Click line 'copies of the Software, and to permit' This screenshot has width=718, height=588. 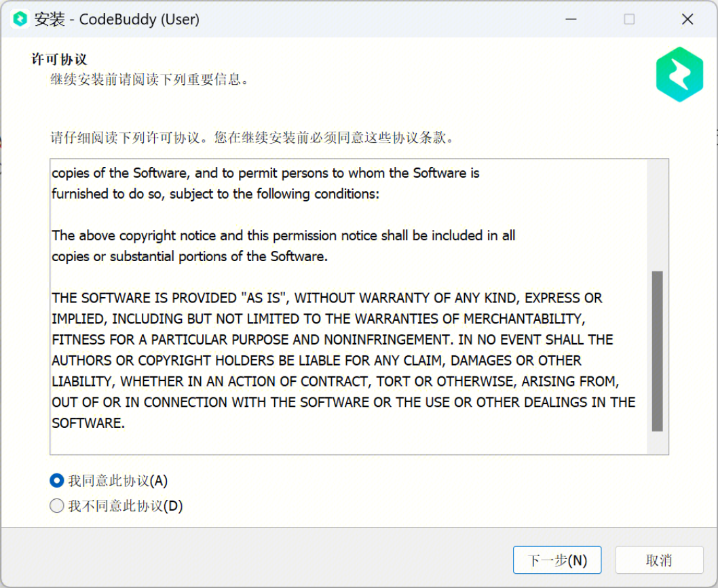265,173
